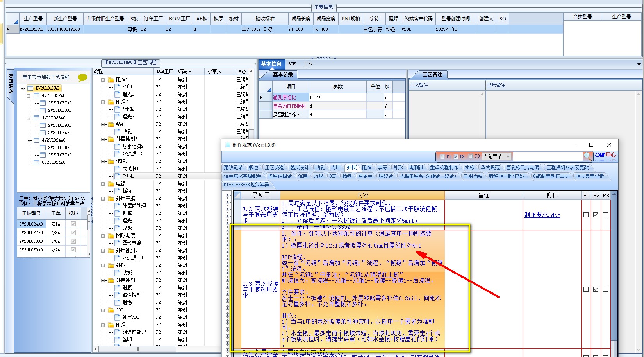Toggle the P2 filter checkbox

[x=455, y=156]
